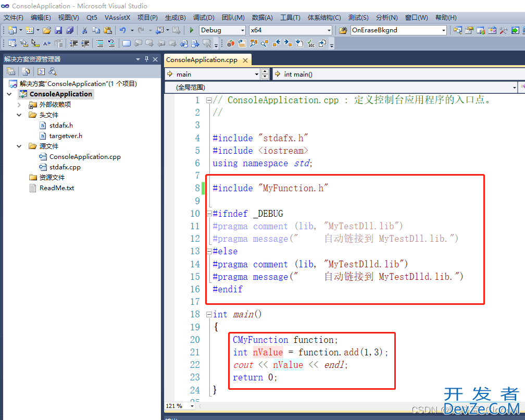Click the Increase Indent toolbar icon
This screenshot has height=420, width=525.
85,43
